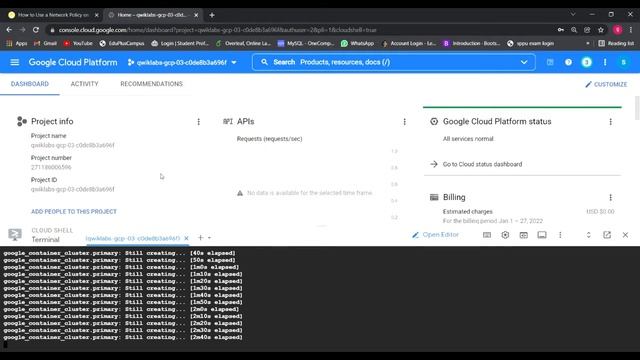Open the header settings three-dot menu
The image size is (640, 360).
click(605, 62)
